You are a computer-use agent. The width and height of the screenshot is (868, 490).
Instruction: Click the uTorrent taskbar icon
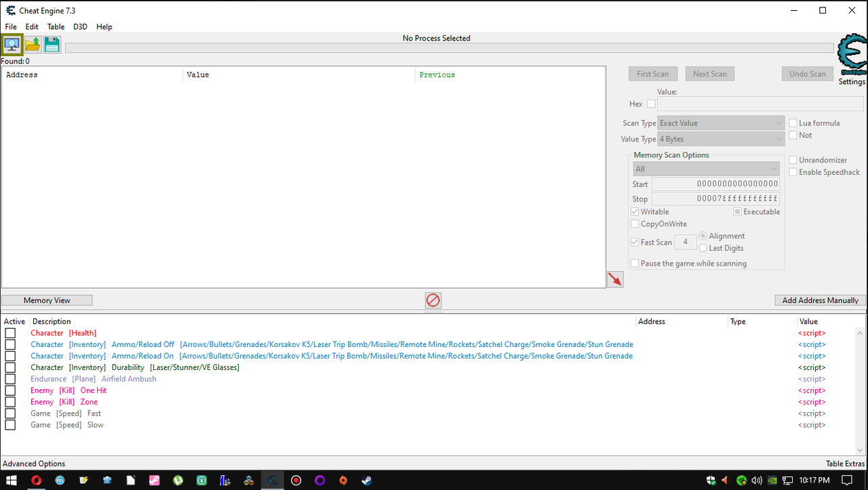click(178, 481)
